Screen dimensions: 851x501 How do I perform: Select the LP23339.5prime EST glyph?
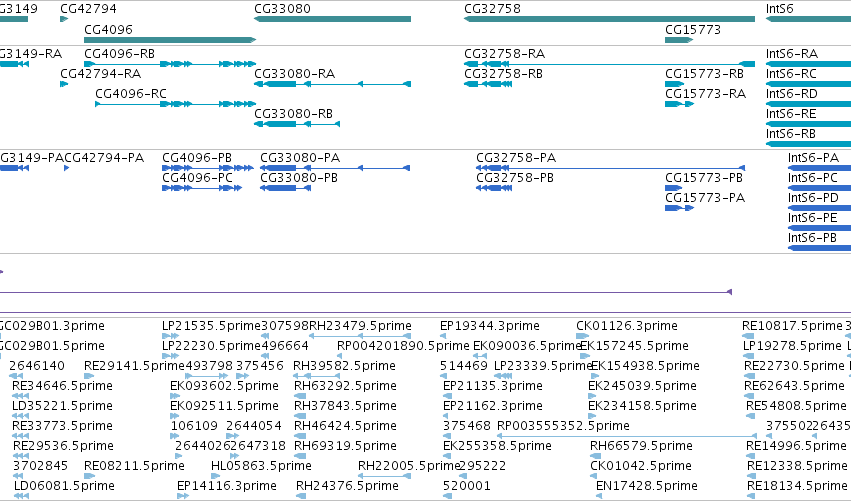point(503,376)
